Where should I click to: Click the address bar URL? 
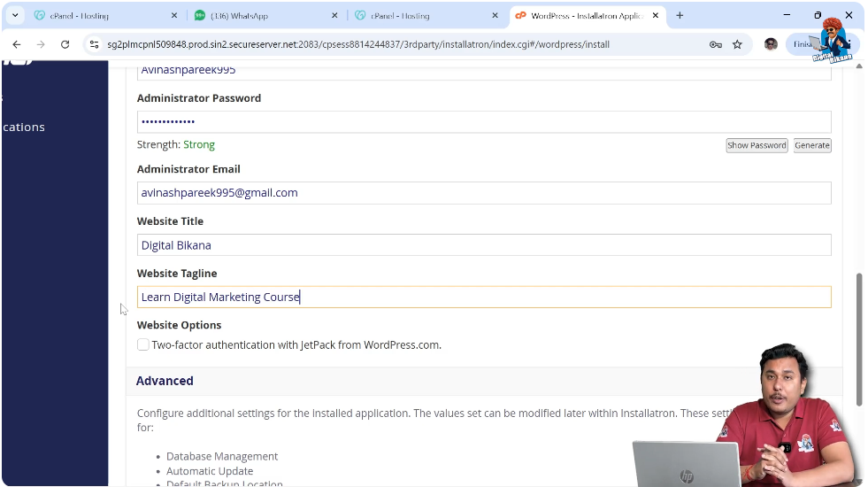[x=358, y=44]
